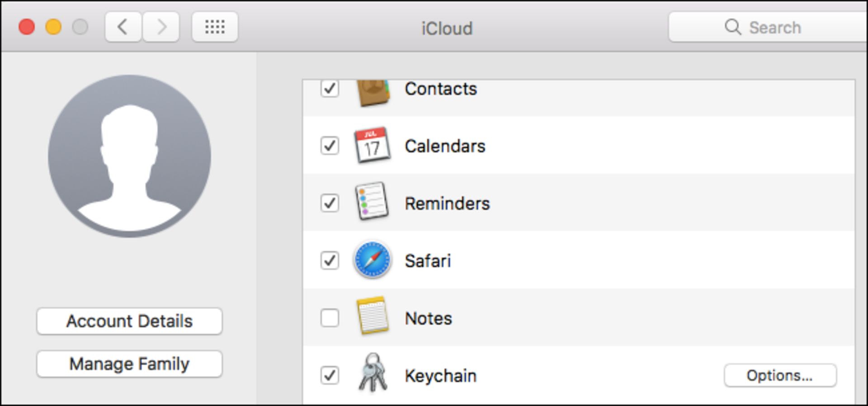Open Account Details
868x406 pixels.
129,321
